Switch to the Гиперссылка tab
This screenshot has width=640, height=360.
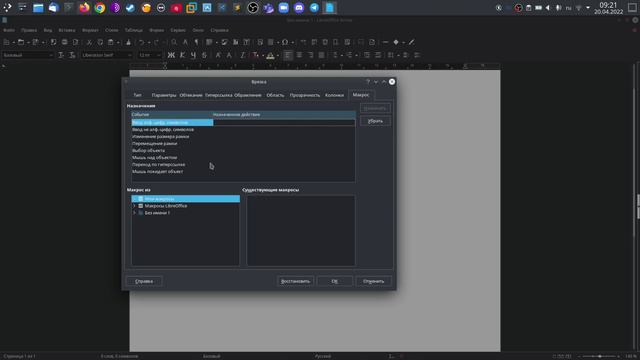click(x=218, y=95)
